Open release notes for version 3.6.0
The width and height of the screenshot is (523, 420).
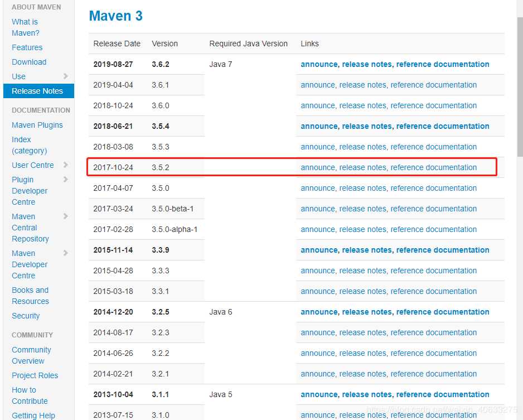coord(362,106)
